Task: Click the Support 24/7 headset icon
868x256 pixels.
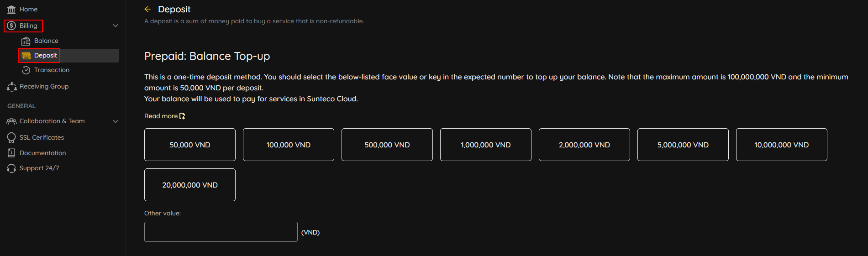Action: tap(11, 168)
